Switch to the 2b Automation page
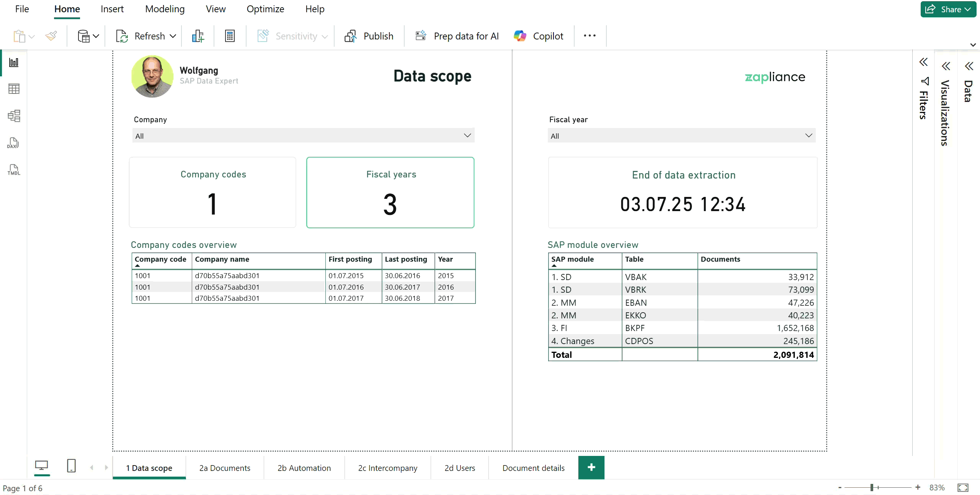 (304, 468)
